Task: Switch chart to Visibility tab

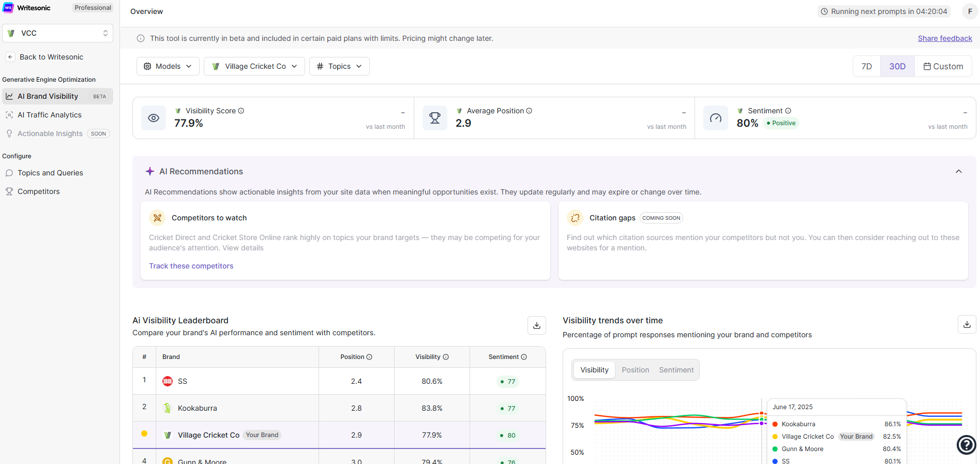Action: pos(594,370)
